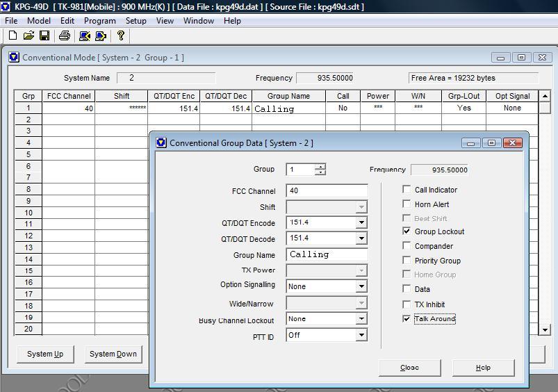
Task: Open the Window menu
Action: tap(199, 21)
